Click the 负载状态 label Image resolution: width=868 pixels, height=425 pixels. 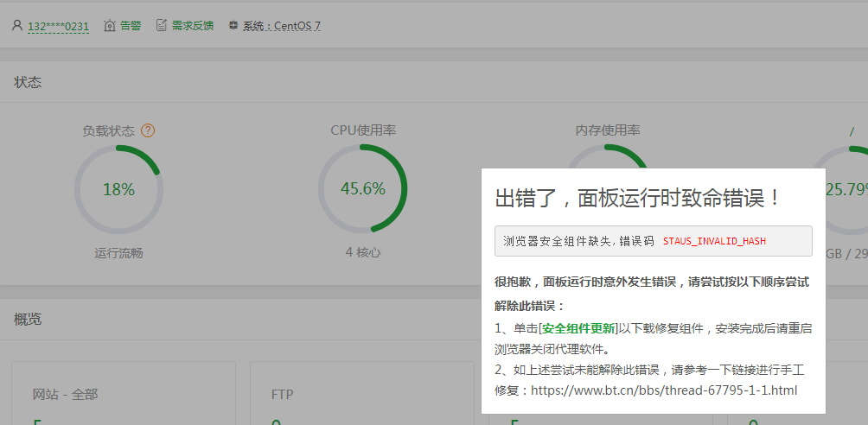coord(109,131)
